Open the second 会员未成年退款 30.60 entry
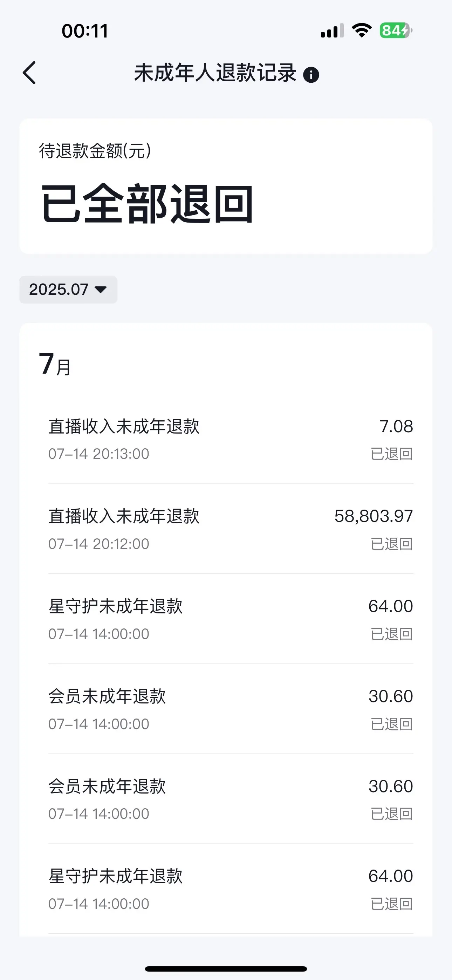This screenshot has width=452, height=980. [x=231, y=799]
